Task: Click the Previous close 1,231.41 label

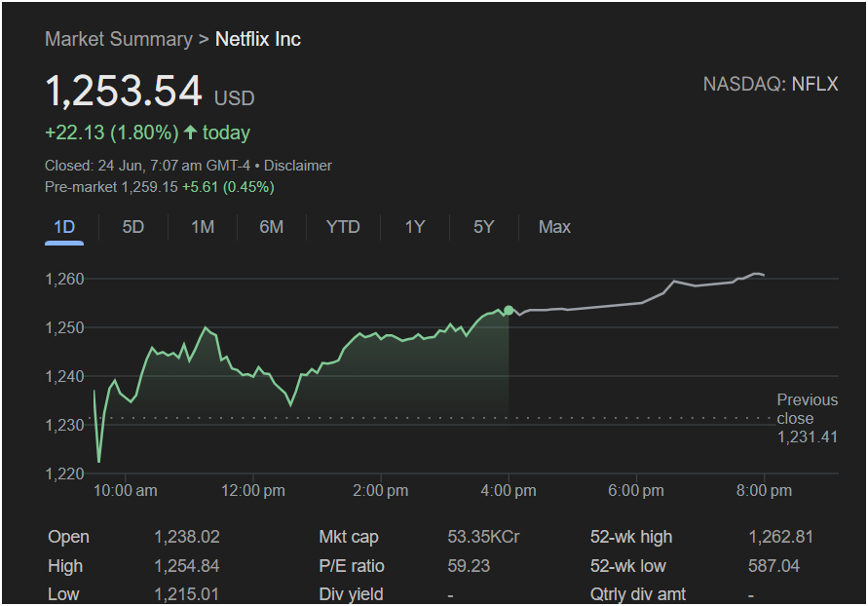Action: tap(807, 418)
